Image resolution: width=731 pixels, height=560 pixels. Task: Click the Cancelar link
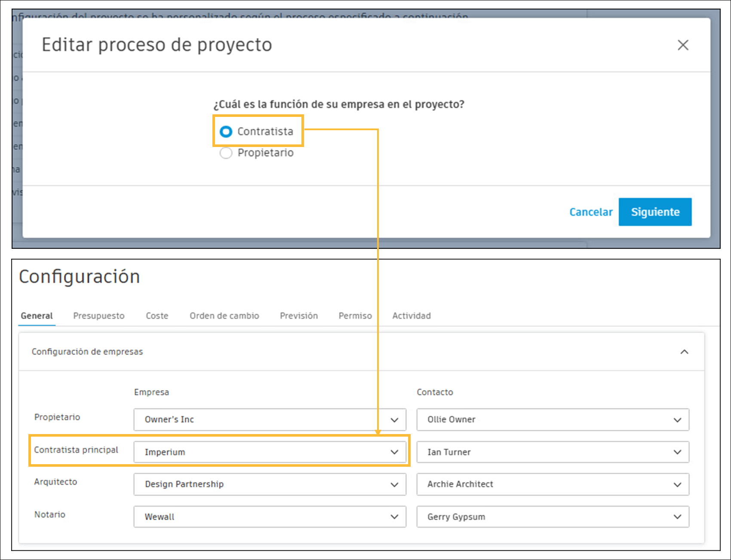tap(591, 211)
